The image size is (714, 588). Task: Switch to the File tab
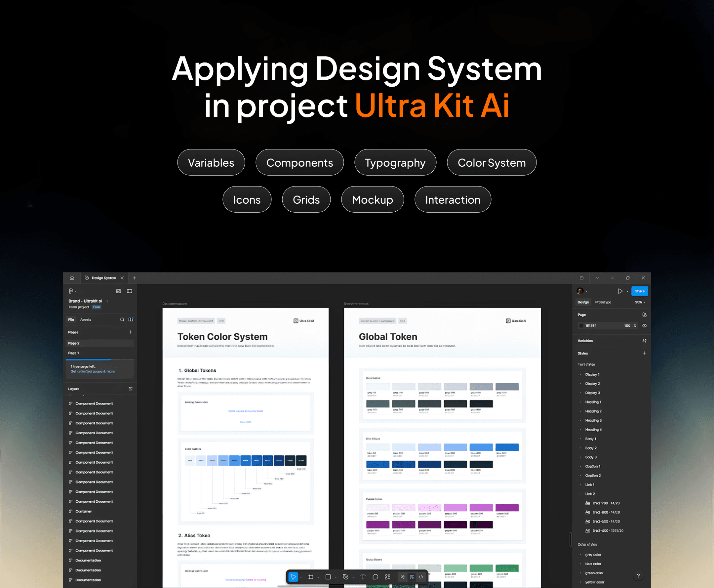point(71,319)
